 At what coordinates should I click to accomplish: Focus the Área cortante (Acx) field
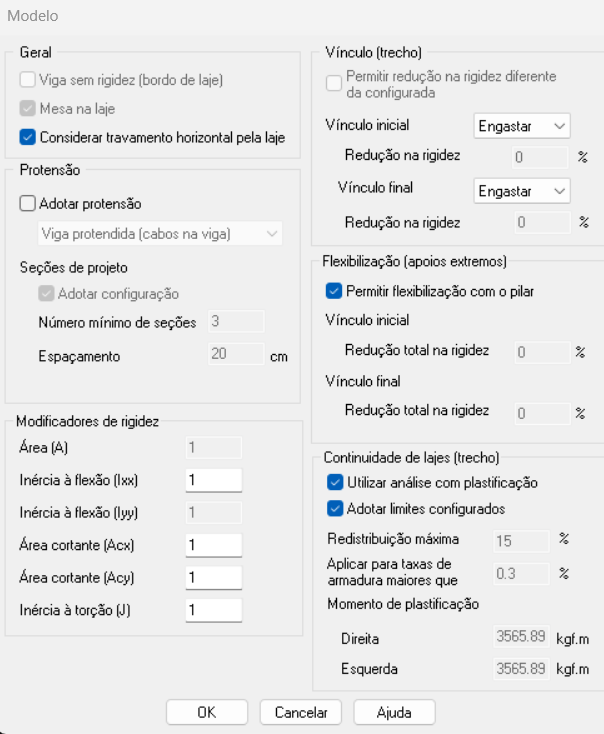click(214, 545)
